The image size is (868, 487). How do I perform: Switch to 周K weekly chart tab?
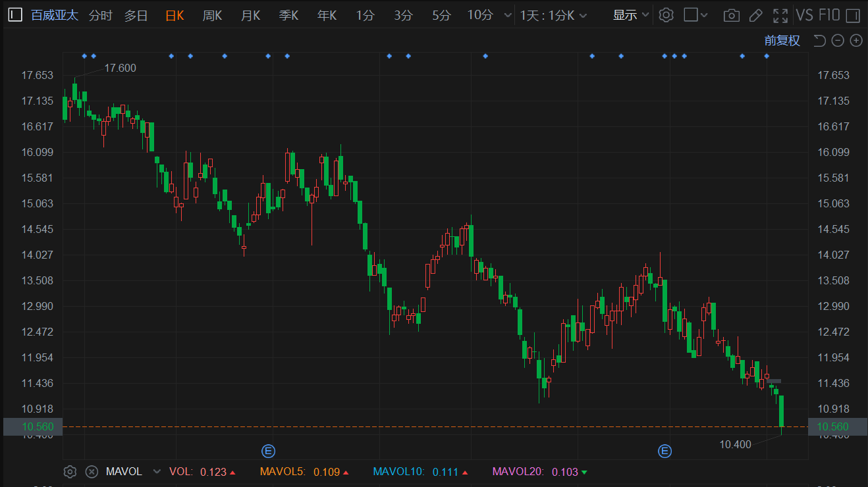pos(212,15)
